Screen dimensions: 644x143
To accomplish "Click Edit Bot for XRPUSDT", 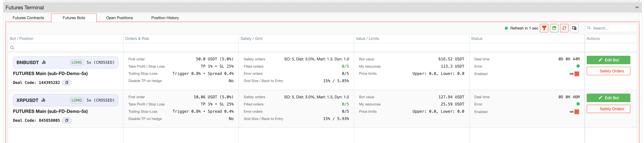I will tap(608, 98).
